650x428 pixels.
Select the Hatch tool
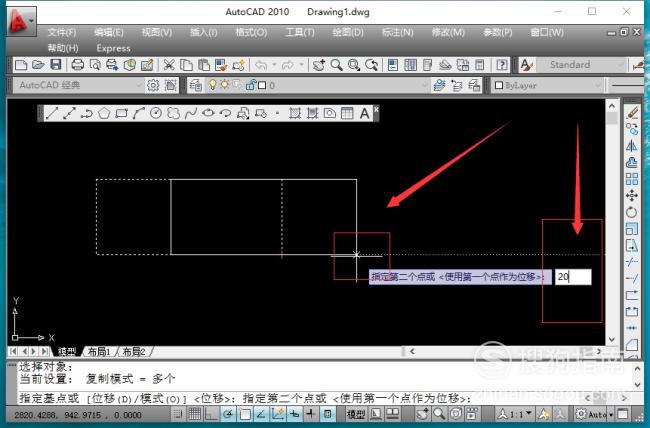[295, 113]
